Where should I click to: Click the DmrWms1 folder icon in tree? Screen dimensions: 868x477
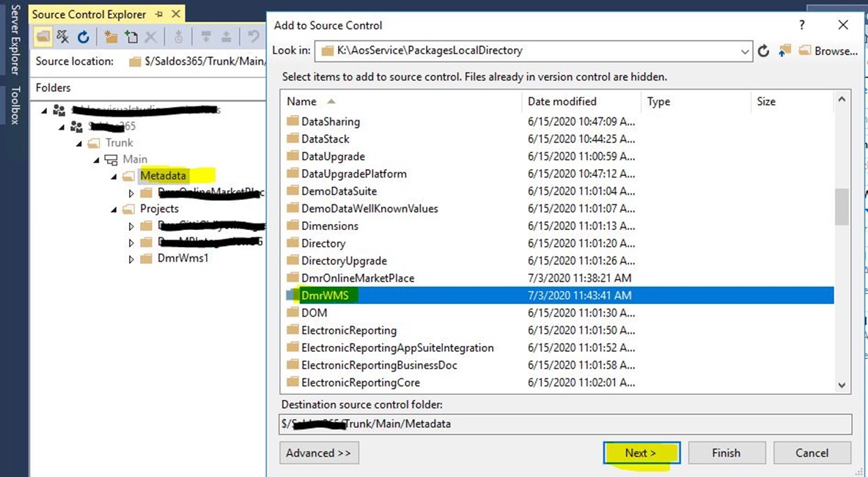146,259
